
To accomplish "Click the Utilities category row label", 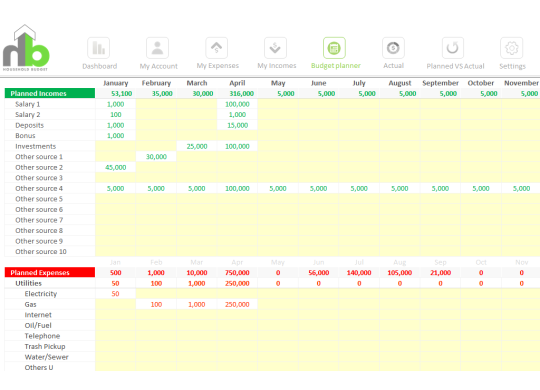I will [x=29, y=283].
